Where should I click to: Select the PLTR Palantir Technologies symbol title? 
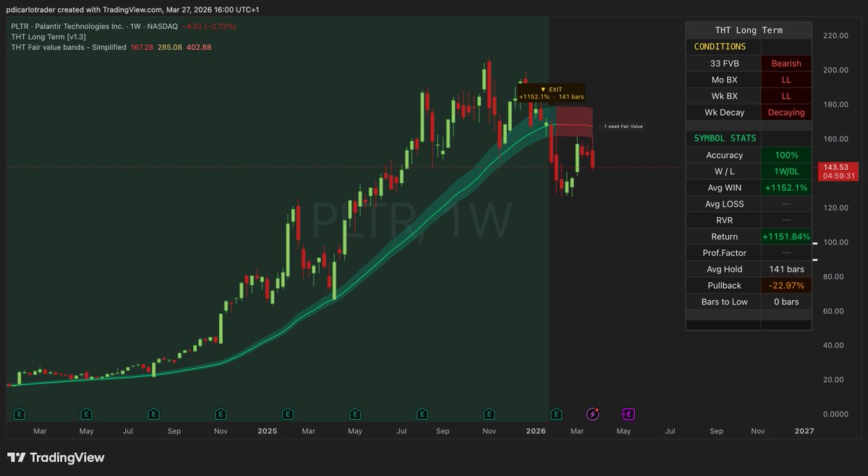[95, 26]
